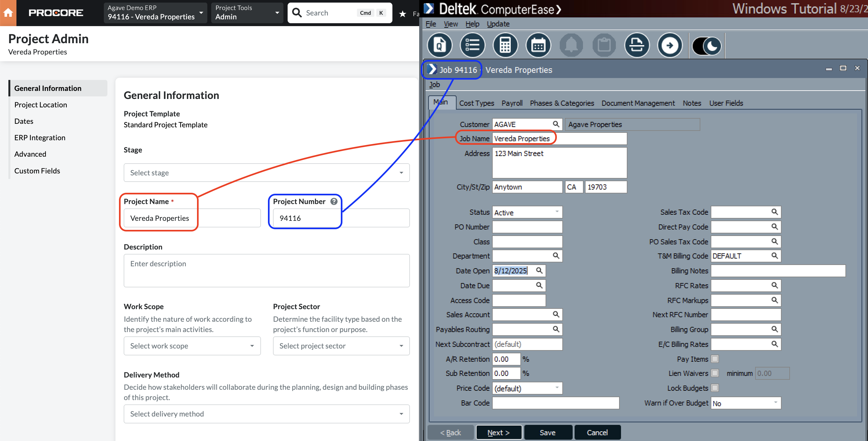Click the search magnifier icon in Procore
Viewport: 868px width, 441px height.
click(x=297, y=13)
